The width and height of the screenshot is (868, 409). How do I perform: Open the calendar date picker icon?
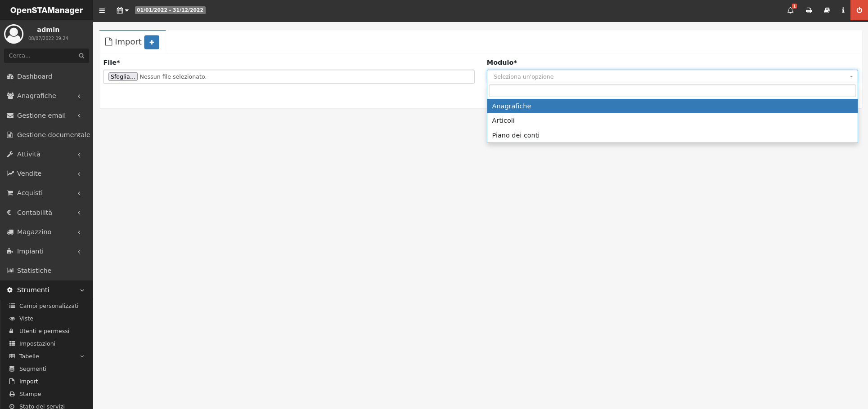coord(122,10)
